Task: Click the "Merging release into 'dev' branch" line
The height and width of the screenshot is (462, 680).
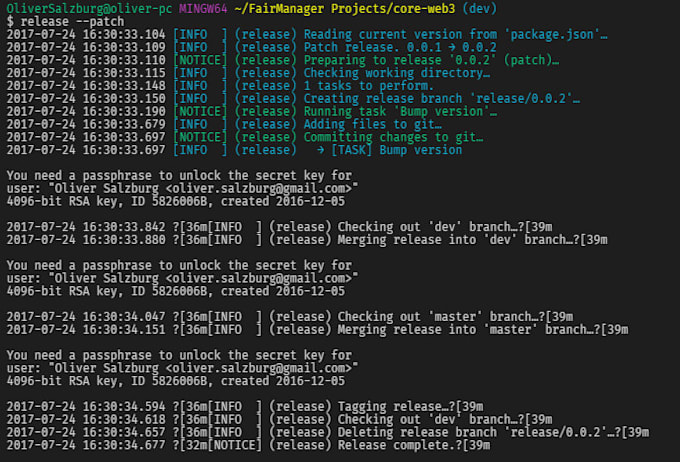Action: point(307,239)
